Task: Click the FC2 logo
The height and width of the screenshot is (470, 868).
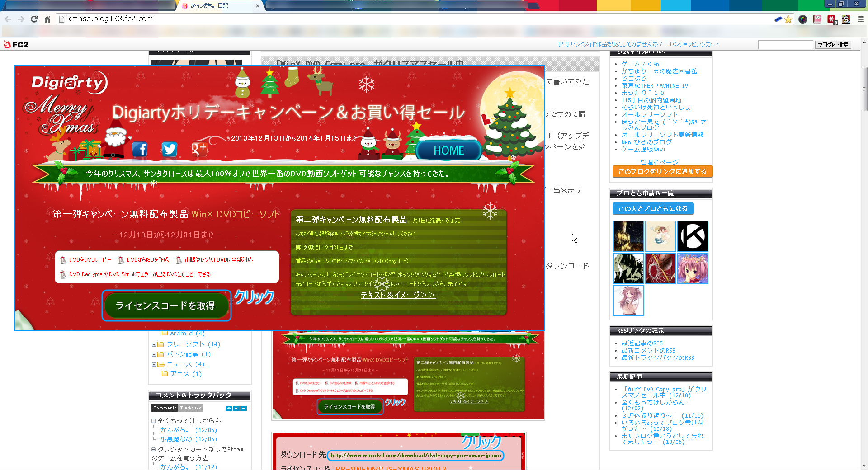Action: point(16,44)
